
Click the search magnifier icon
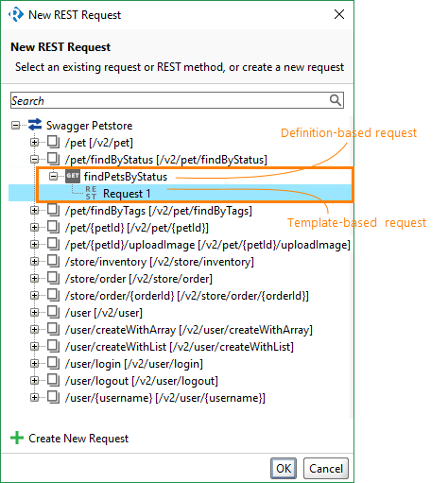(336, 100)
